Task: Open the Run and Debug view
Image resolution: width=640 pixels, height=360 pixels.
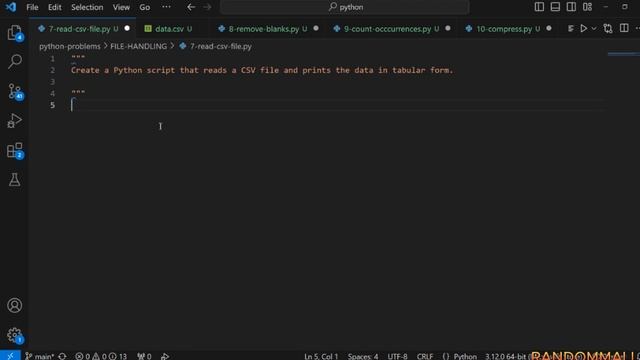Action: tap(15, 121)
